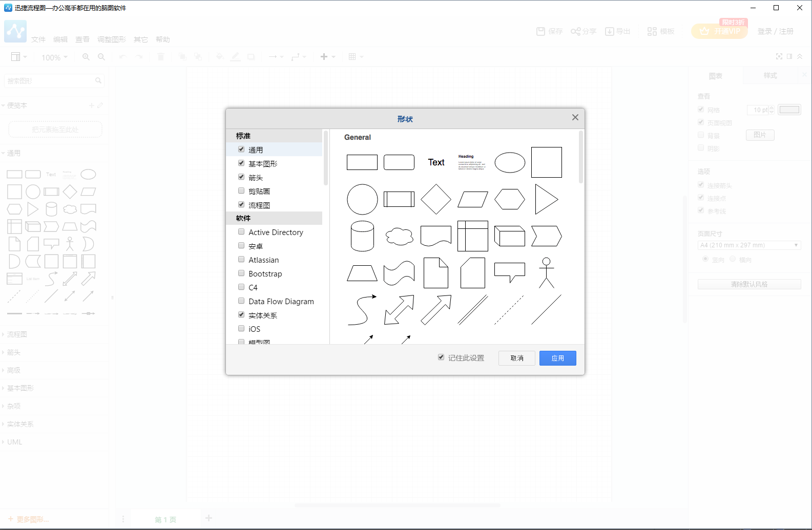
Task: Click the 取消 button
Action: tap(517, 358)
